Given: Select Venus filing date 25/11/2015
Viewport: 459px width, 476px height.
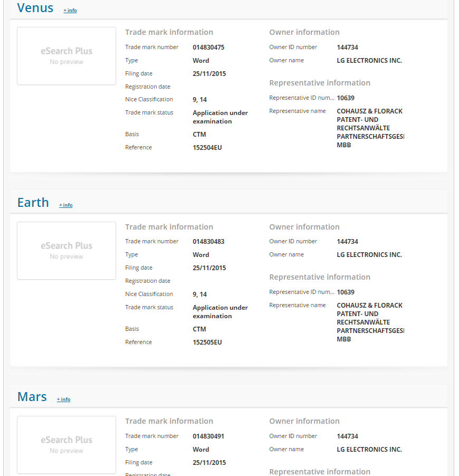Looking at the screenshot, I should tap(209, 74).
